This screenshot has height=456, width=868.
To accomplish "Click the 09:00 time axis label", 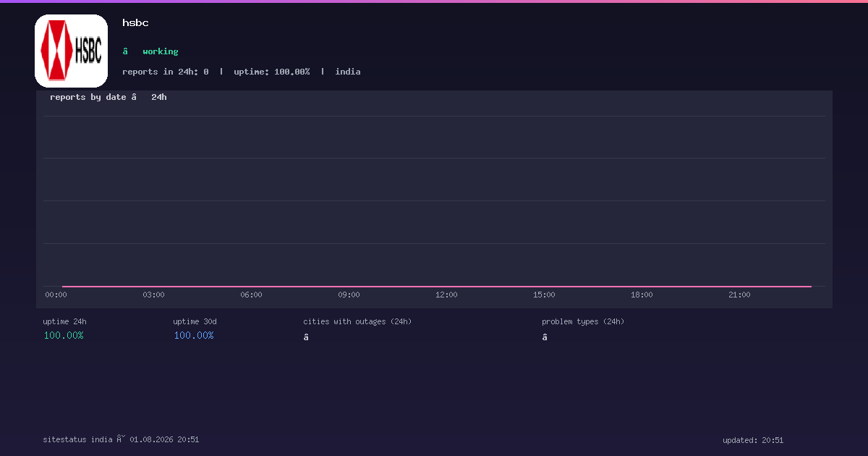I will pos(349,295).
